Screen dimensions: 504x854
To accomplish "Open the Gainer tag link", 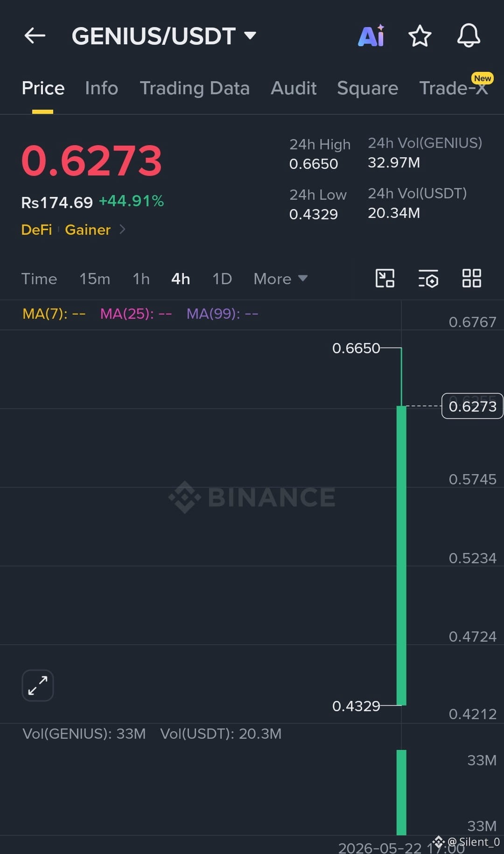I will 88,230.
